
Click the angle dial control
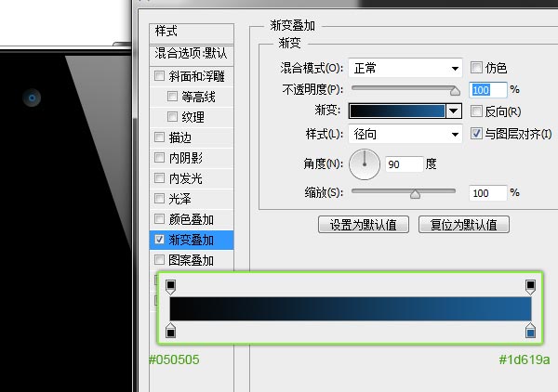365,164
